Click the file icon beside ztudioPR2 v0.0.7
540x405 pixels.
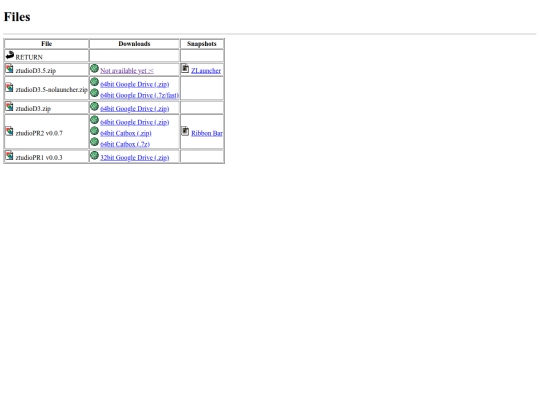click(x=10, y=131)
